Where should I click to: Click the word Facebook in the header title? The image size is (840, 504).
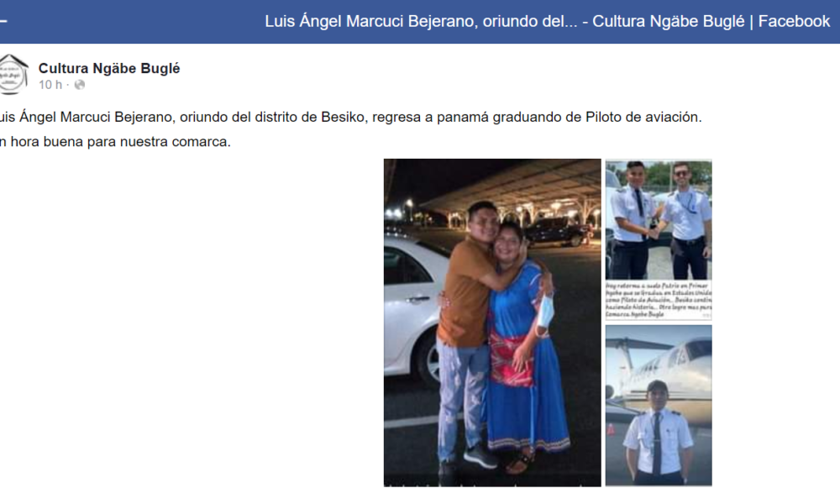tap(794, 22)
